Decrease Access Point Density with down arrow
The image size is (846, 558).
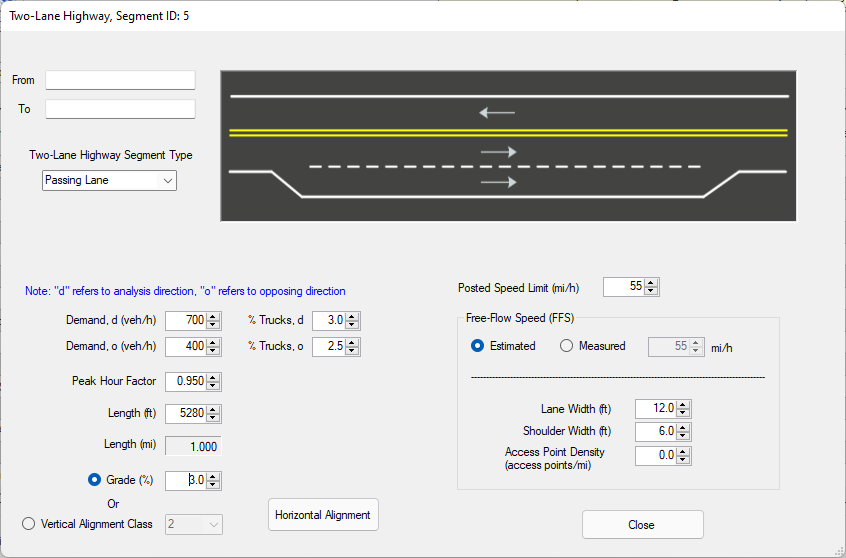click(x=683, y=459)
